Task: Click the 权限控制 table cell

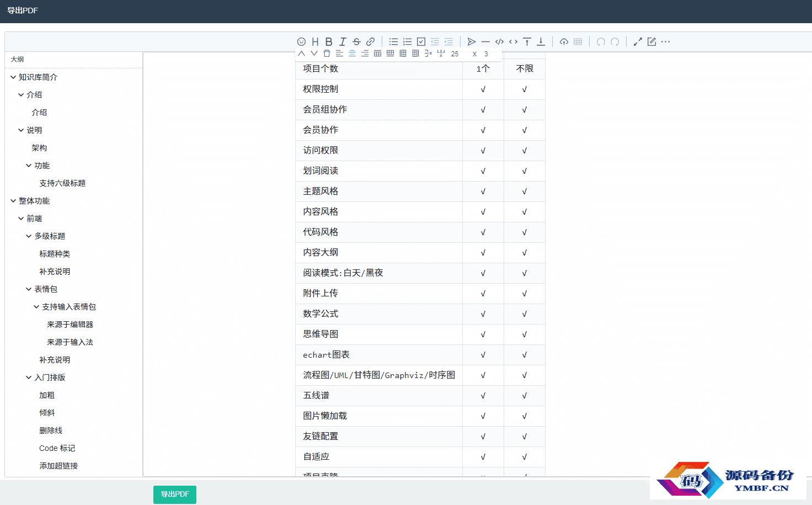Action: point(379,89)
